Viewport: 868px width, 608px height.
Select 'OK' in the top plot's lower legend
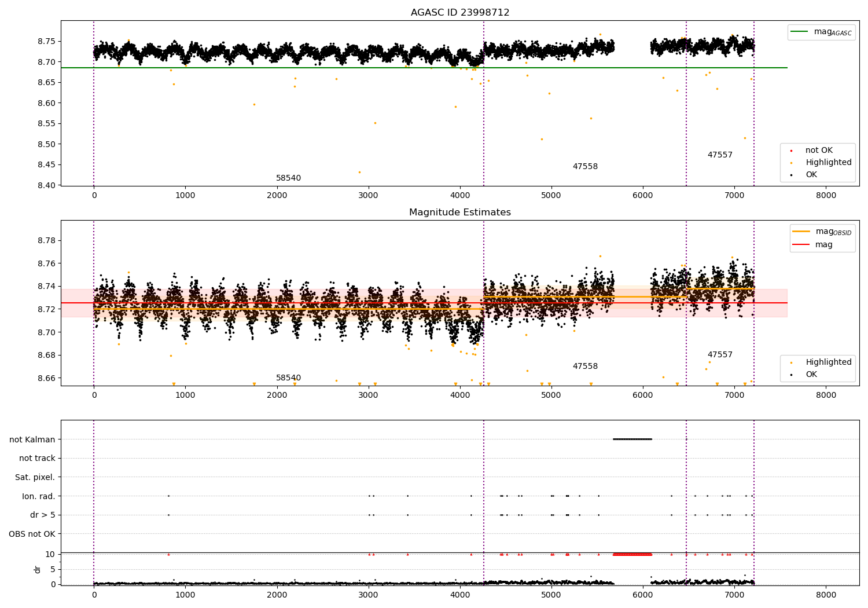(811, 175)
